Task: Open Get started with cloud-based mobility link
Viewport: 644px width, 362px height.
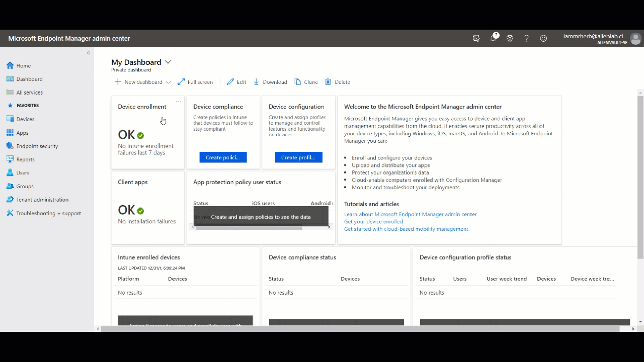Action: click(406, 229)
